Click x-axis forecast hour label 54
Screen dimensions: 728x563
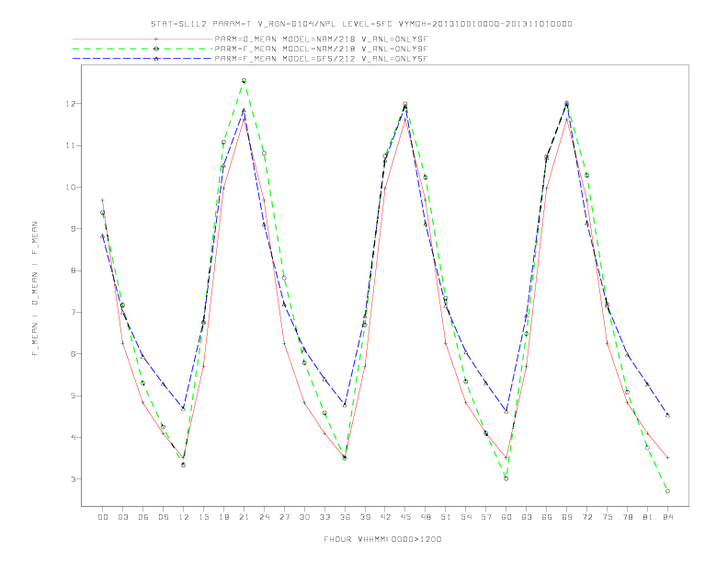[466, 517]
